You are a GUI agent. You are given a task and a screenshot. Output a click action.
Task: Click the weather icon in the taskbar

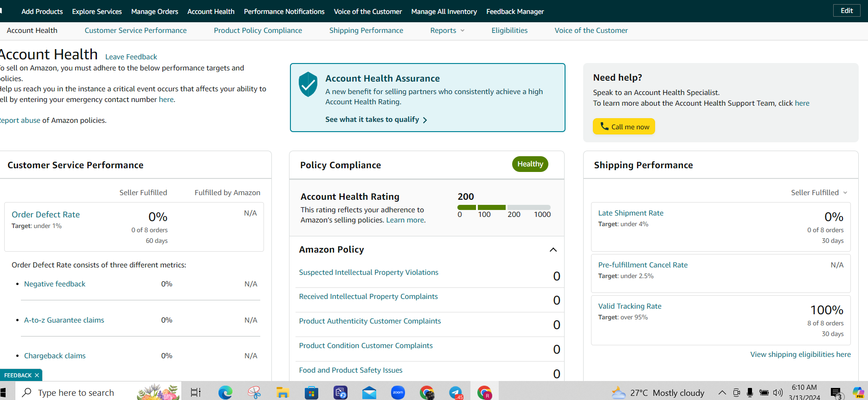point(618,393)
